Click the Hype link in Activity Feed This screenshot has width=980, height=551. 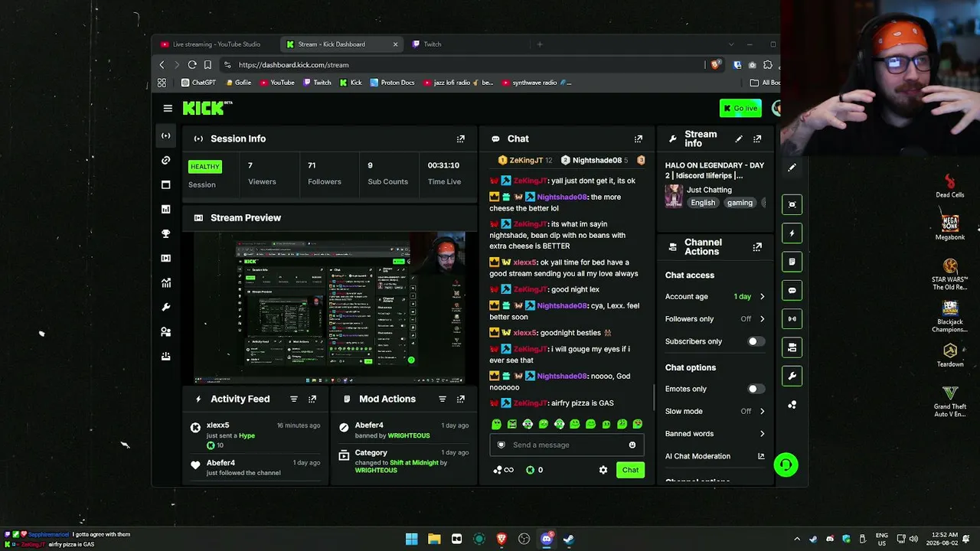(247, 435)
